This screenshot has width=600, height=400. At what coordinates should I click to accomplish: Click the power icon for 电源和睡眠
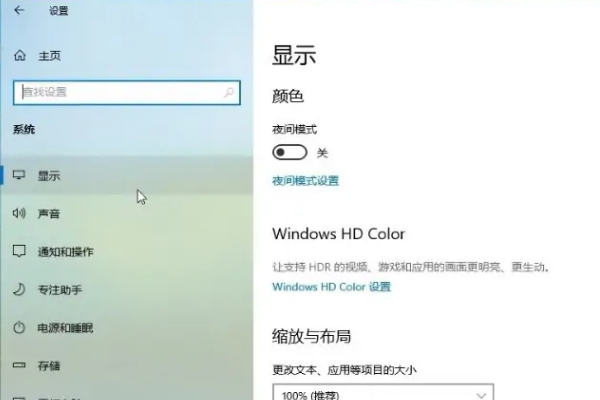point(19,328)
